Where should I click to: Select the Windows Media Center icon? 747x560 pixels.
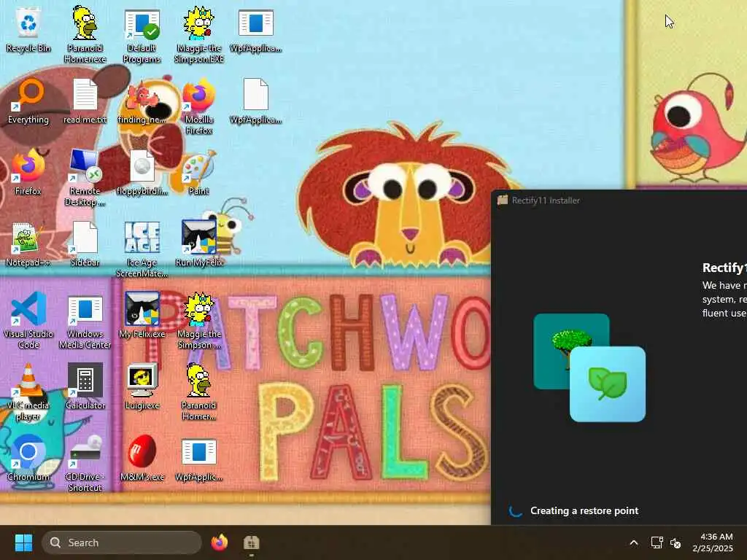[85, 321]
